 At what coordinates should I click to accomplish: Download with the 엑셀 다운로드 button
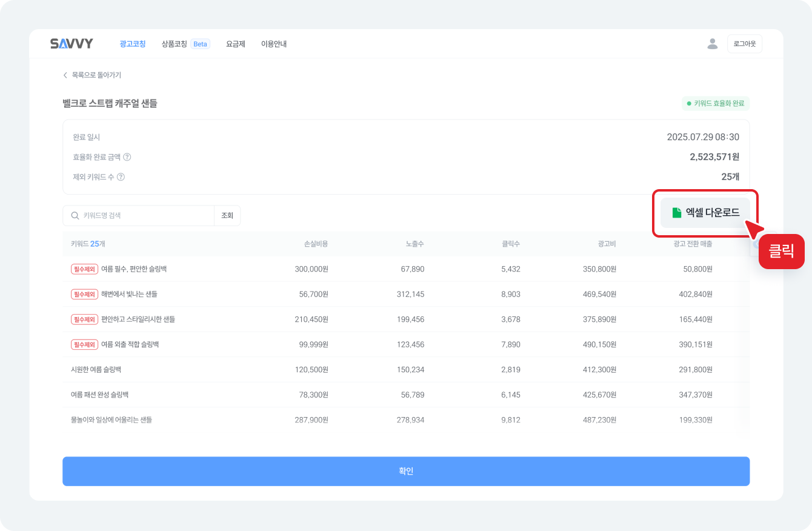pos(705,213)
